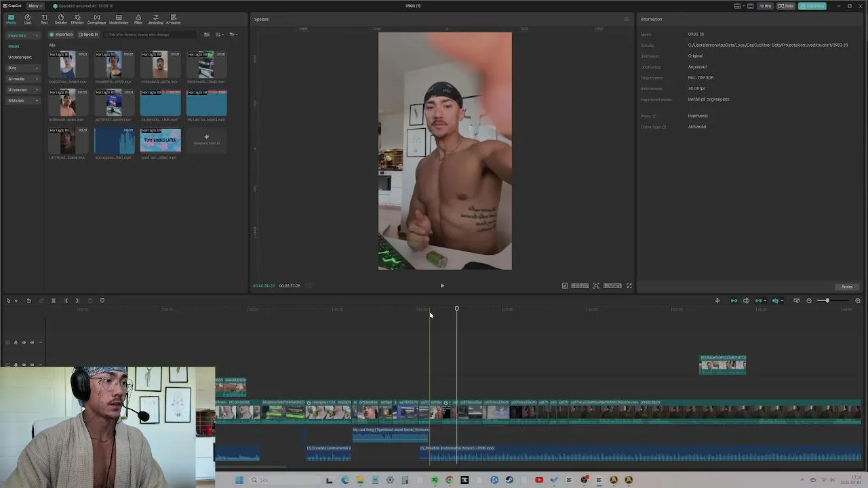Toggle fullscreen preview
This screenshot has width=868, height=488.
point(629,286)
